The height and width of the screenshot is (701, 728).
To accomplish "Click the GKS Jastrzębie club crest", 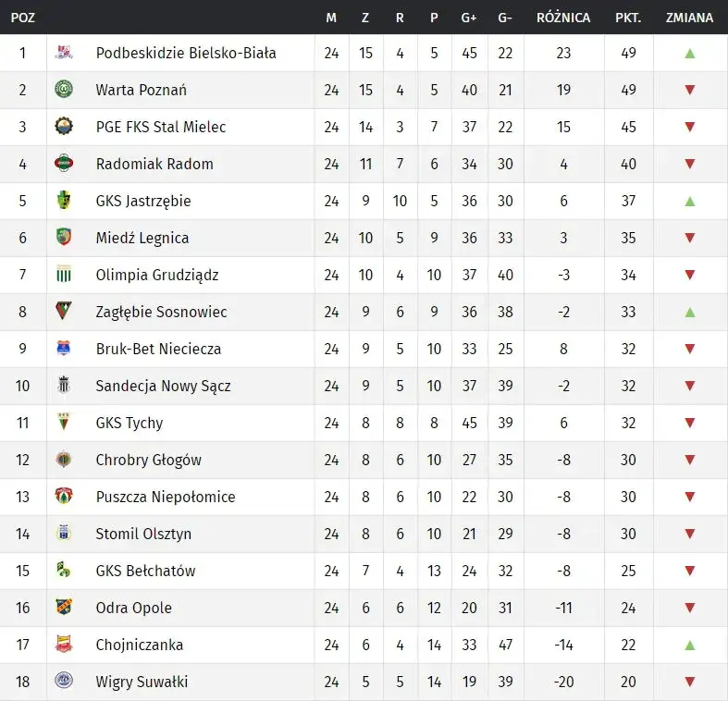I will point(63,201).
